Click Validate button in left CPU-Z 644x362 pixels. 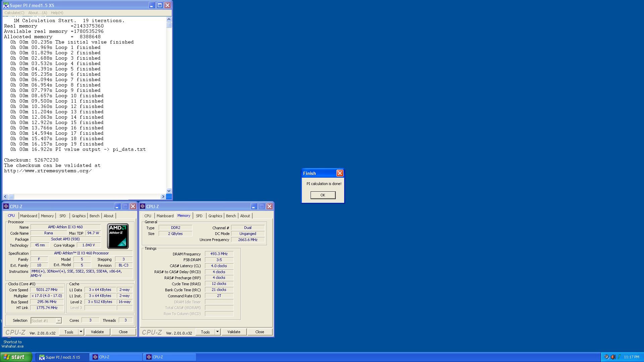tap(97, 332)
